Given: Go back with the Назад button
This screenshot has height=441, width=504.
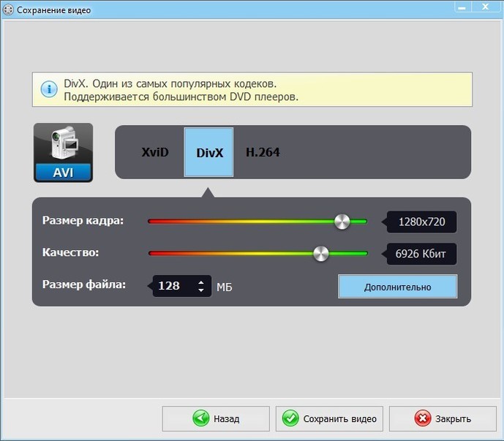Looking at the screenshot, I should click(x=216, y=418).
